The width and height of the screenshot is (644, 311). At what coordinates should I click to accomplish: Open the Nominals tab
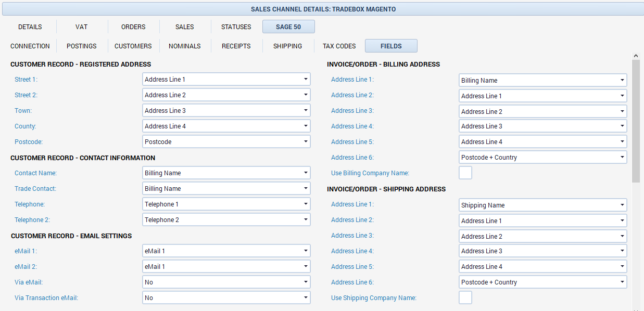tap(184, 46)
